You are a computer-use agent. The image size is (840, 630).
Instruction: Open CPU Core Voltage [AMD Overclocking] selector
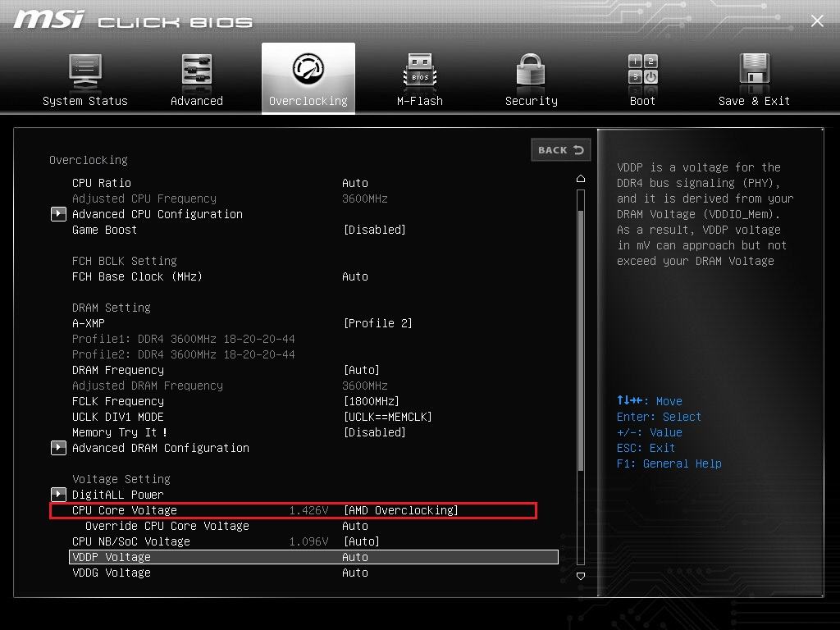click(400, 510)
